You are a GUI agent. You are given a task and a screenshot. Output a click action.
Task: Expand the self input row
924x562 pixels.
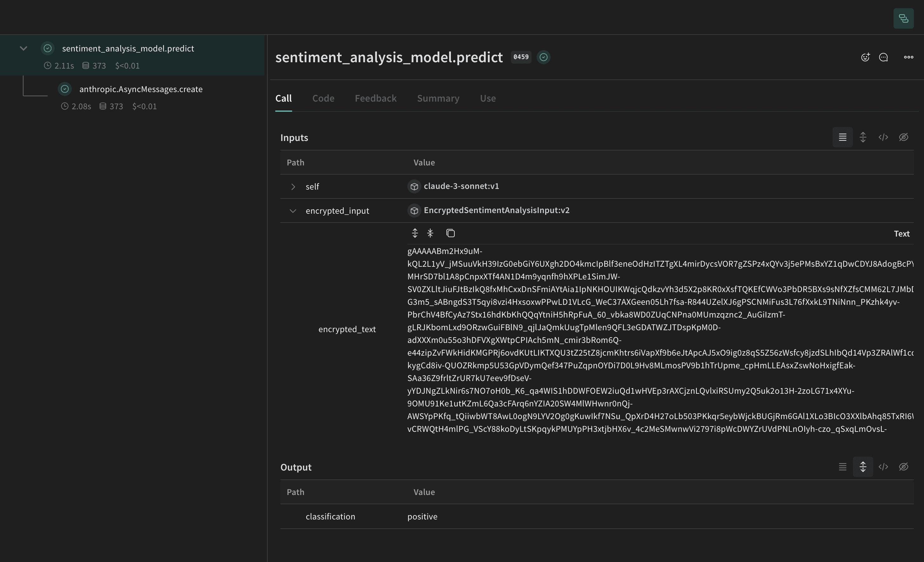click(x=293, y=187)
